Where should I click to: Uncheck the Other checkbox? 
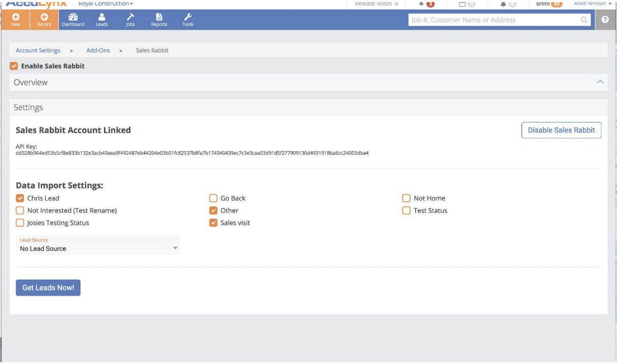[x=213, y=210]
